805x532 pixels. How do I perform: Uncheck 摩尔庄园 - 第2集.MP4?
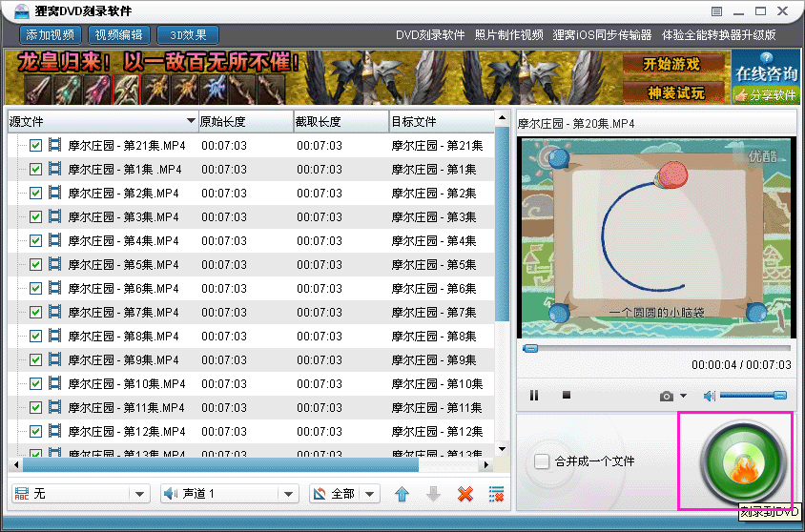pyautogui.click(x=35, y=194)
